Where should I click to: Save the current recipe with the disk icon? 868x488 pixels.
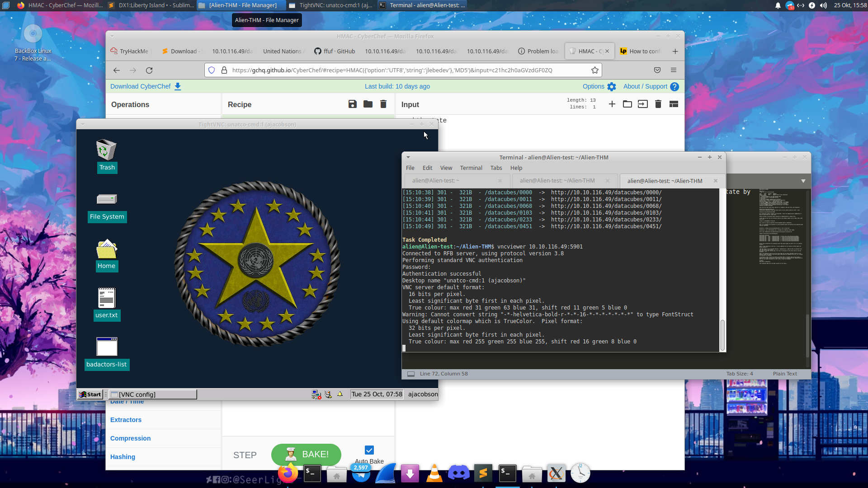(x=352, y=104)
